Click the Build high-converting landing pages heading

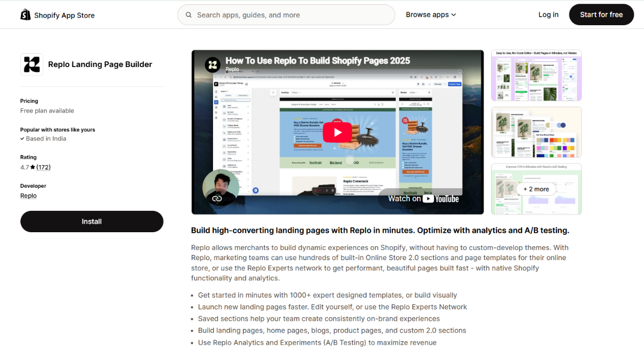coord(380,231)
